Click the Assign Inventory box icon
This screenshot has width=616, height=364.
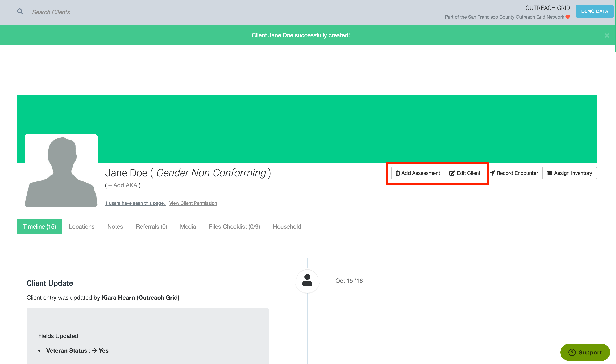click(550, 173)
